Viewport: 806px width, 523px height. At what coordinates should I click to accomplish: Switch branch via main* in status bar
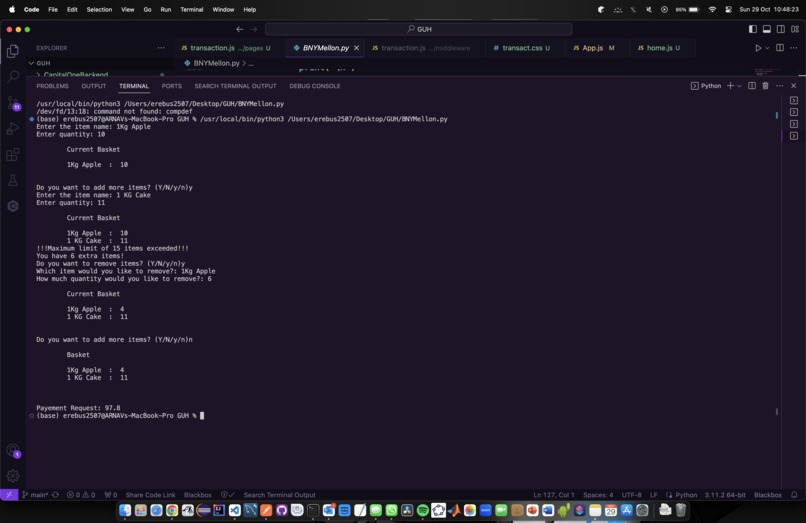pyautogui.click(x=35, y=495)
